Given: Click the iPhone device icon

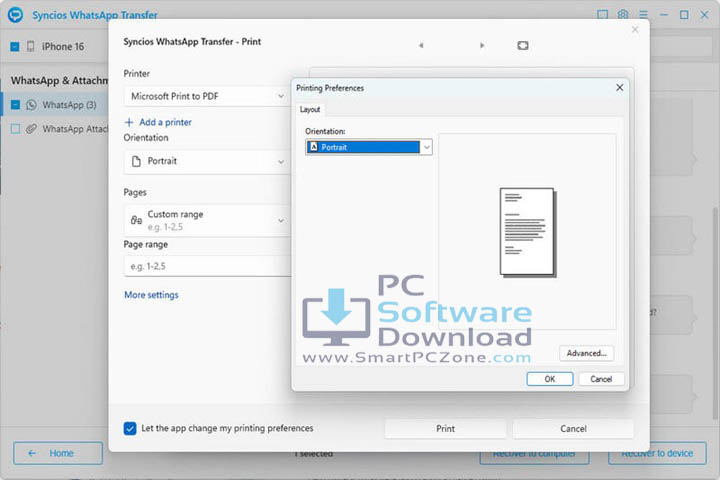Looking at the screenshot, I should pyautogui.click(x=30, y=46).
